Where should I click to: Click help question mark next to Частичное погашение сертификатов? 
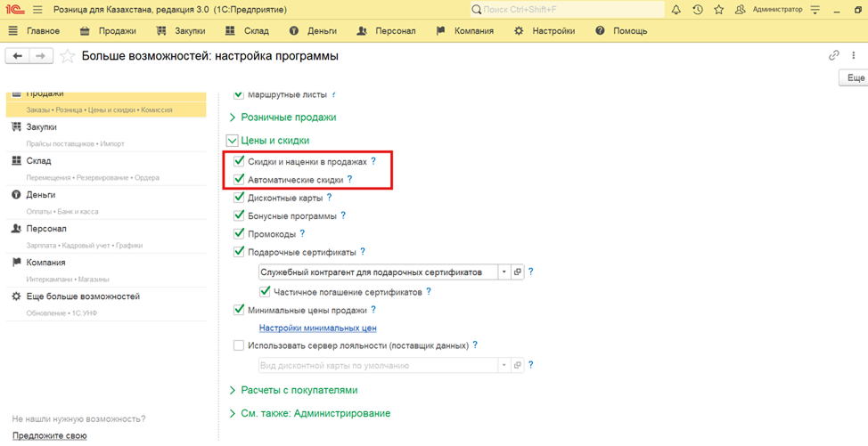coord(429,291)
